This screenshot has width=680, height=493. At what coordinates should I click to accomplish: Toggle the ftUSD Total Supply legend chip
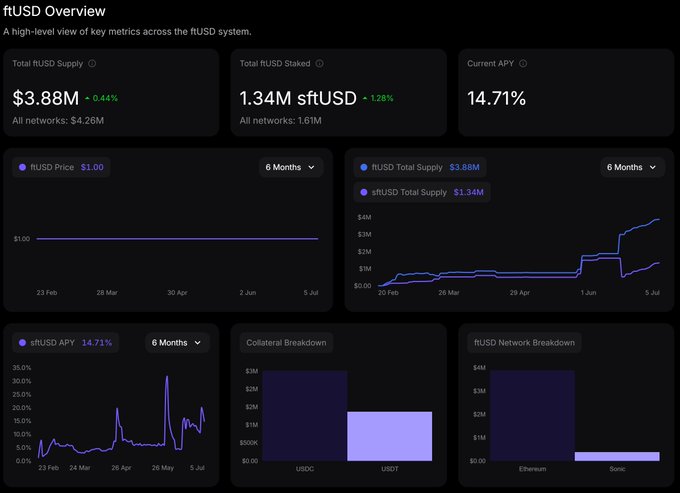tap(420, 167)
